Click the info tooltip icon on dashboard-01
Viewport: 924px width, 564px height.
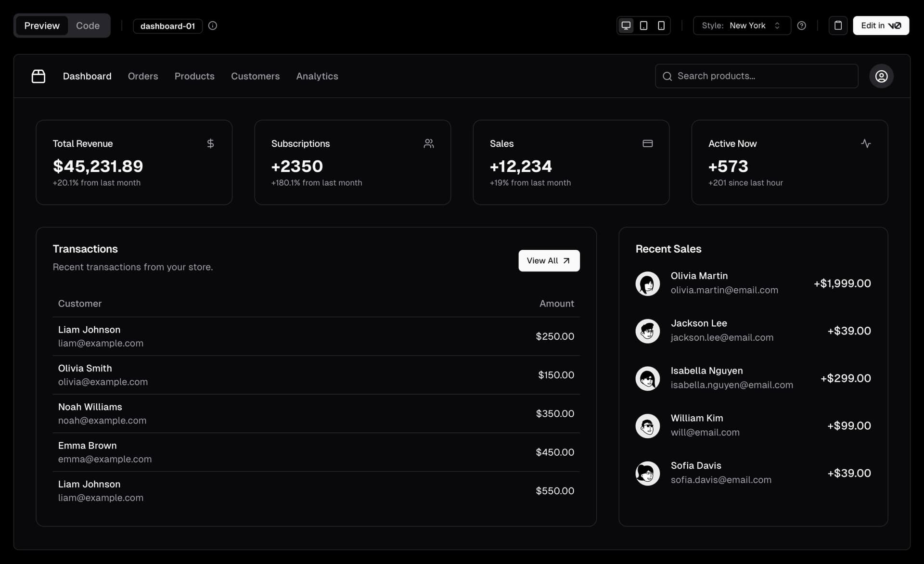point(212,25)
